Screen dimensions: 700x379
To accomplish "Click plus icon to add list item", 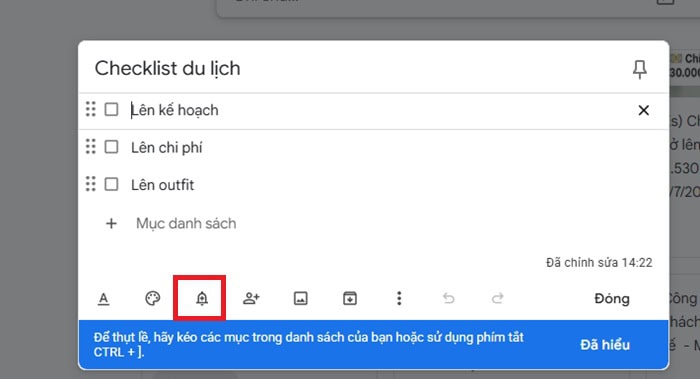I will coord(111,223).
